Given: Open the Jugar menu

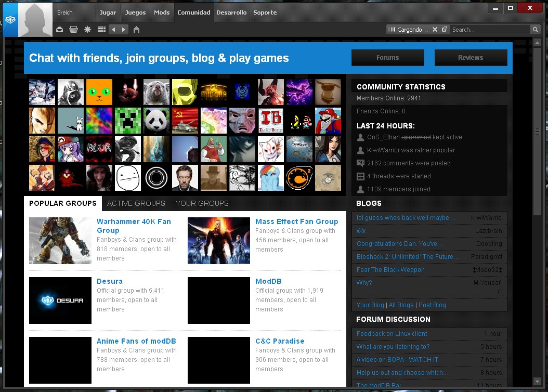Looking at the screenshot, I should (x=108, y=12).
